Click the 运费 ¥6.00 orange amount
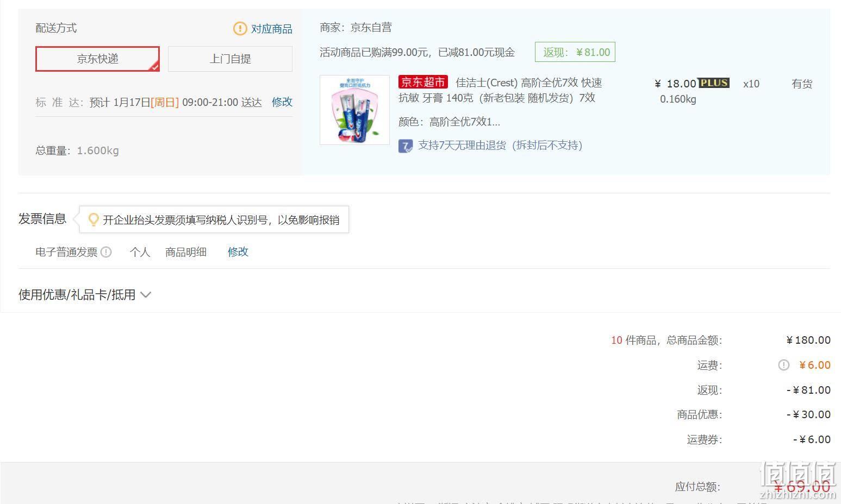 [814, 365]
